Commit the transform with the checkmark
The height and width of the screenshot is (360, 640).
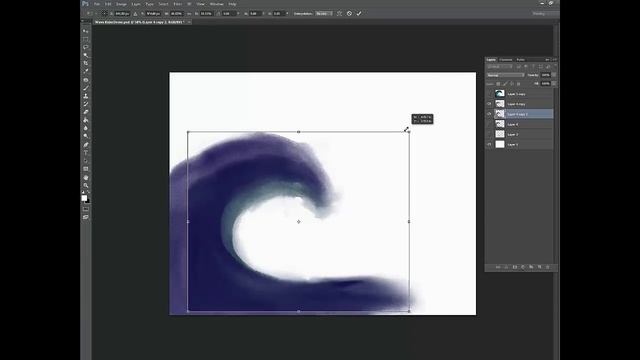click(359, 13)
